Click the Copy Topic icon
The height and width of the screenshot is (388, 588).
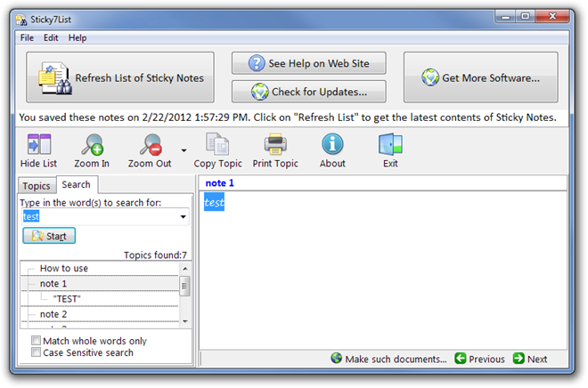(217, 144)
